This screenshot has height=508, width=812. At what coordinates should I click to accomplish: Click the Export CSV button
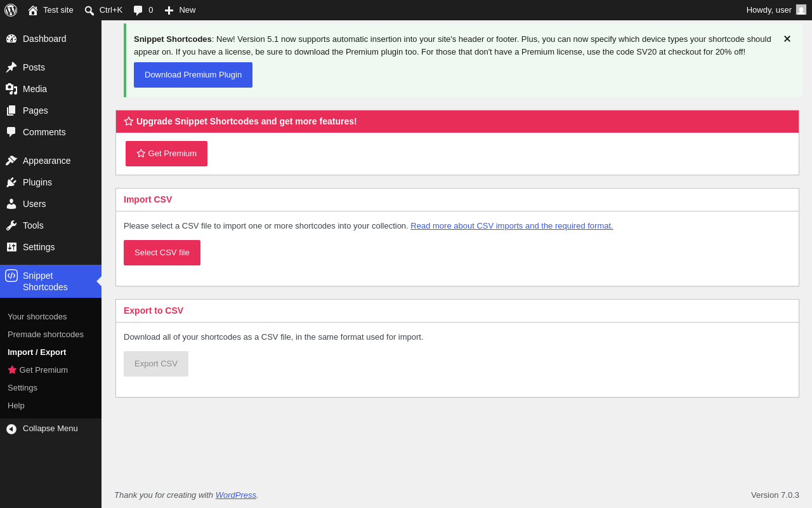pos(156,364)
